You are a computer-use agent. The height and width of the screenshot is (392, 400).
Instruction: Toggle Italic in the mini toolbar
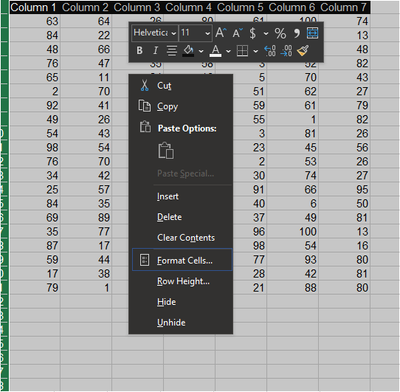click(x=155, y=51)
